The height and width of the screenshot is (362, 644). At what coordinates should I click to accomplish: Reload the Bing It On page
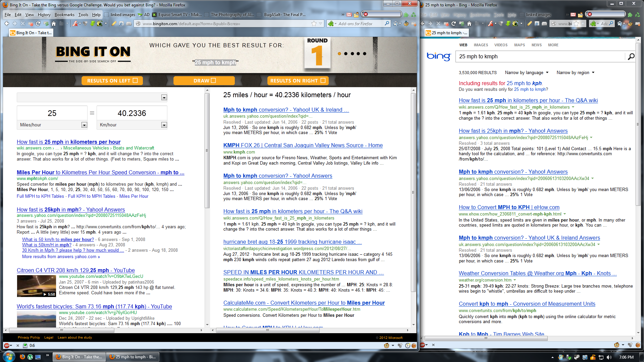point(38,24)
